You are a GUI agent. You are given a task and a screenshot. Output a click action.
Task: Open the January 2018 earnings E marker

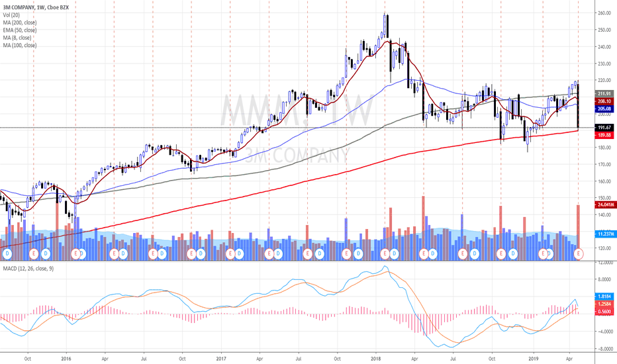click(x=385, y=254)
